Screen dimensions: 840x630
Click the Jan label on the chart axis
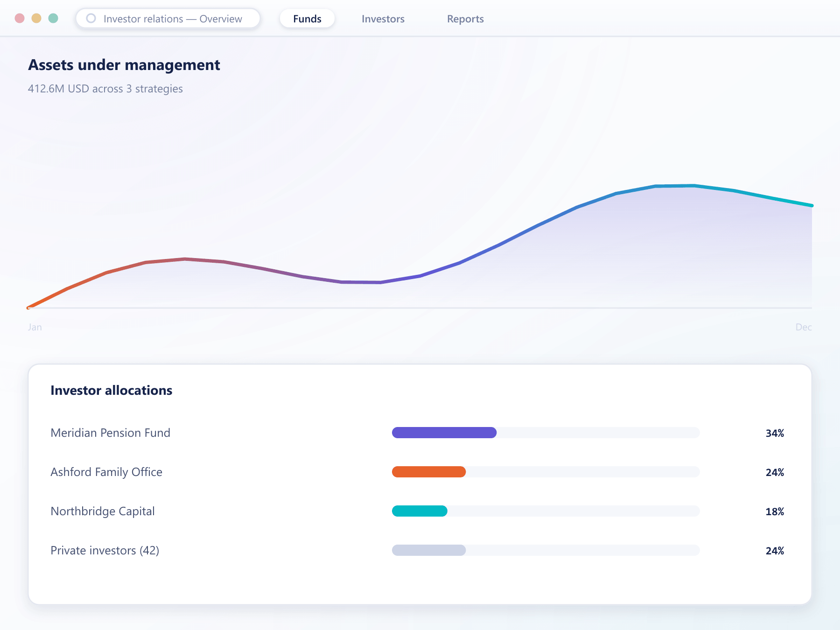(35, 327)
